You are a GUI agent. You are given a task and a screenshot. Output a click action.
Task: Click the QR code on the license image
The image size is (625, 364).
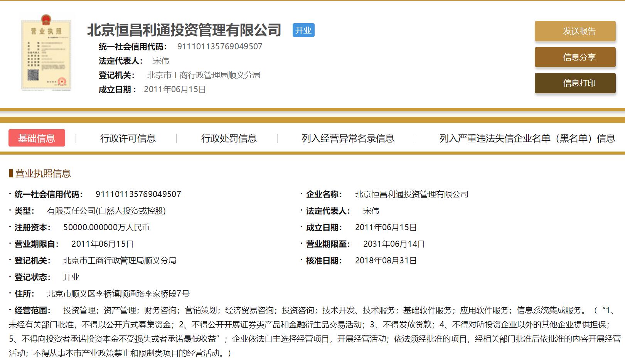click(33, 74)
